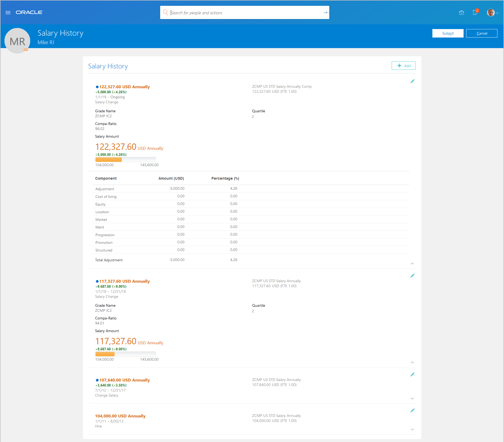This screenshot has width=504, height=442.
Task: Edit the 122,327.60 USD salary record
Action: (x=412, y=81)
